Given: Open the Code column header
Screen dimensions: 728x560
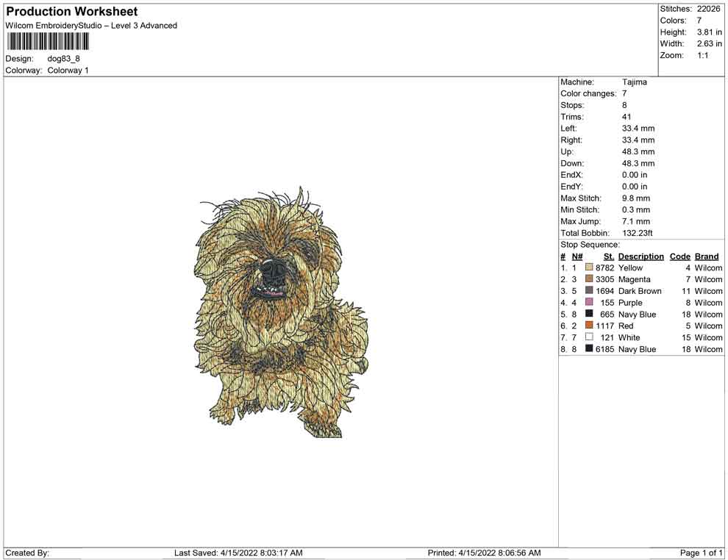Looking at the screenshot, I should point(679,256).
